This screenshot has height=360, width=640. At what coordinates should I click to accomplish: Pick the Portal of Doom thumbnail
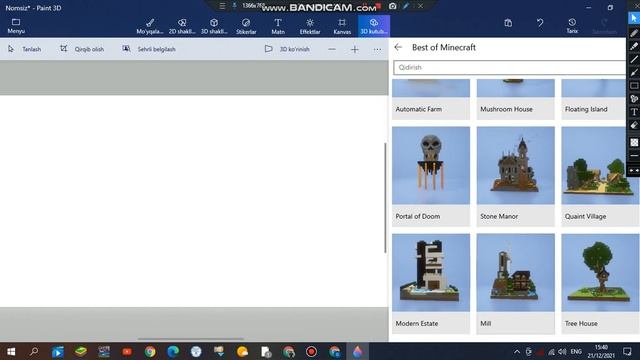(431, 165)
